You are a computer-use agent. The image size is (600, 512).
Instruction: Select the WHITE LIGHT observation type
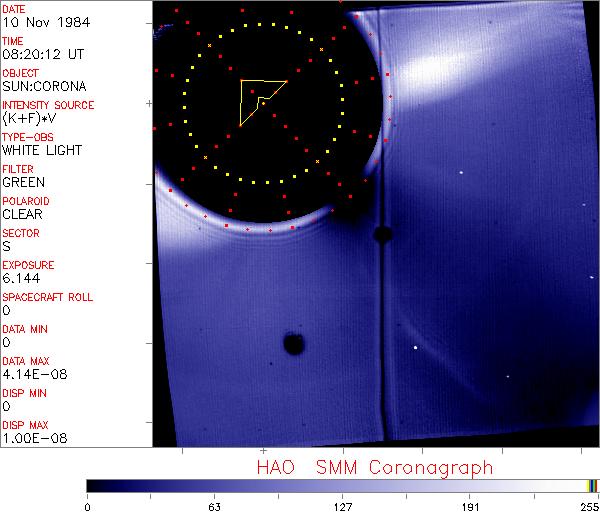tap(41, 150)
